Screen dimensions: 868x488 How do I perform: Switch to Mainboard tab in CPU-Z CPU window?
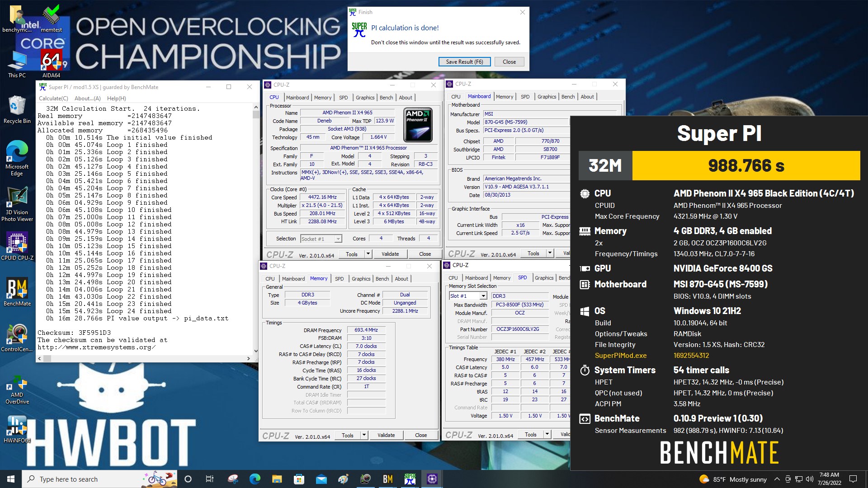point(297,97)
